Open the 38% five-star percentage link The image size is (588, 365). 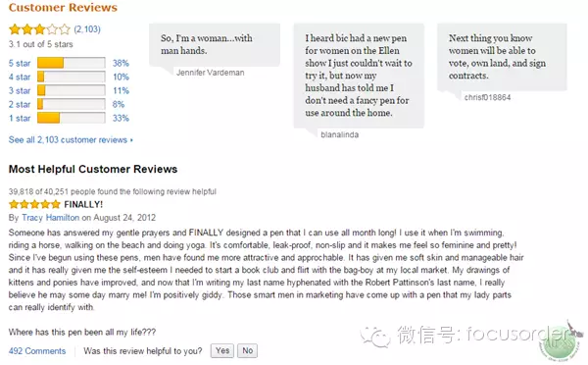point(121,63)
